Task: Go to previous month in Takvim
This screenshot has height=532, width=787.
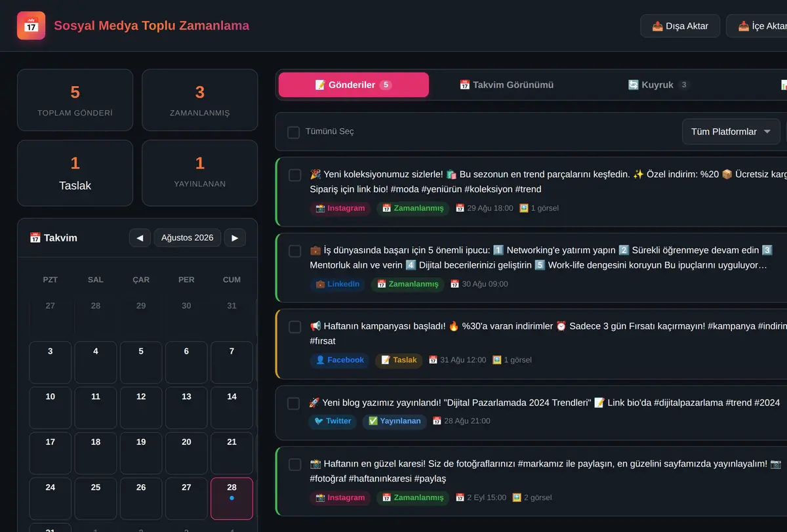Action: [140, 237]
